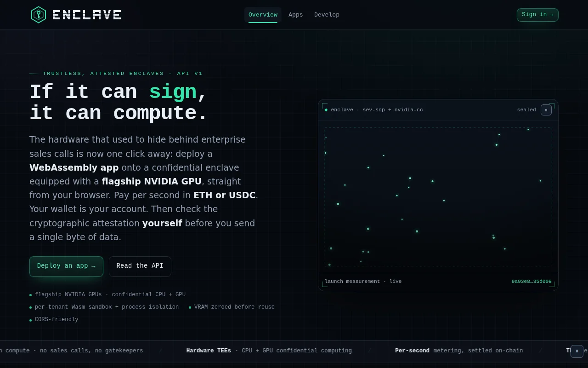This screenshot has height=368, width=588.
Task: Click the 'sealed' status label
Action: (526, 110)
